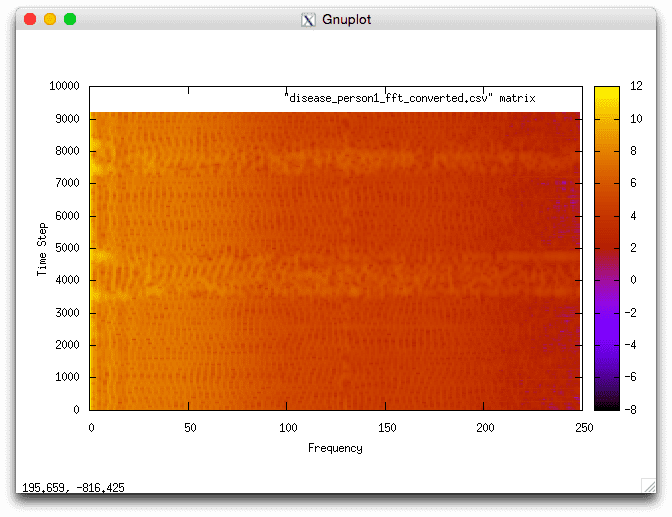Click the x-axis tick label 200
Image resolution: width=672 pixels, height=517 pixels.
(x=485, y=428)
